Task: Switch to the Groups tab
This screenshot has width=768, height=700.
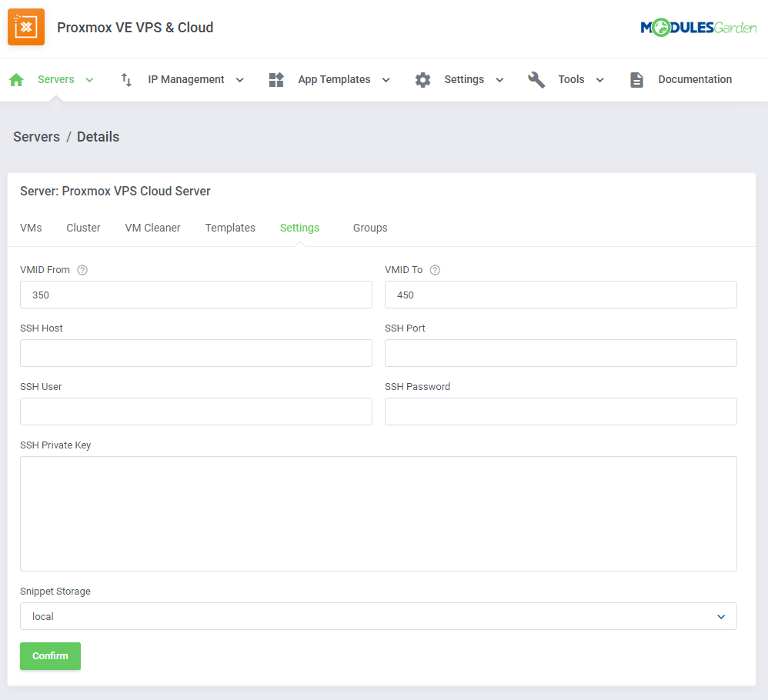Action: (x=370, y=228)
